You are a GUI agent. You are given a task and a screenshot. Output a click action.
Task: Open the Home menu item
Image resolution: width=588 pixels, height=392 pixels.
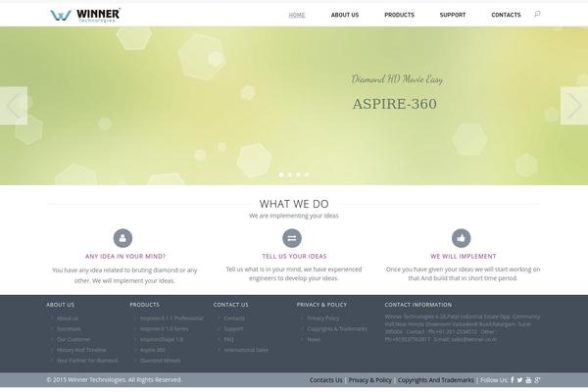click(297, 15)
